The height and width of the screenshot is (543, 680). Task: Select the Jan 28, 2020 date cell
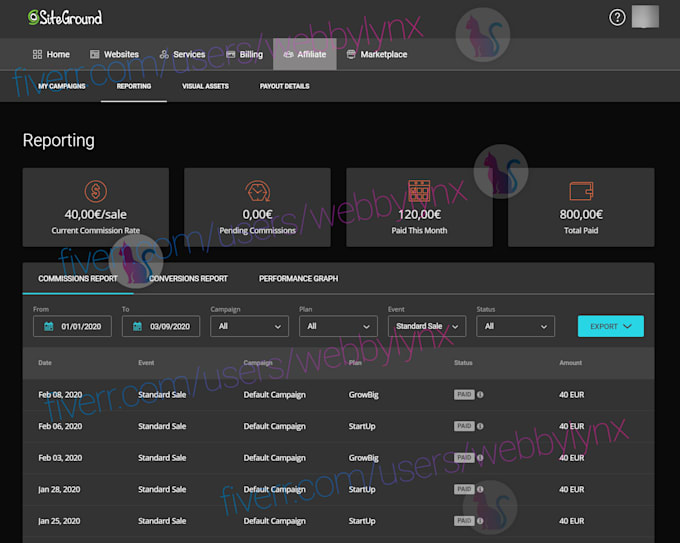click(x=59, y=490)
